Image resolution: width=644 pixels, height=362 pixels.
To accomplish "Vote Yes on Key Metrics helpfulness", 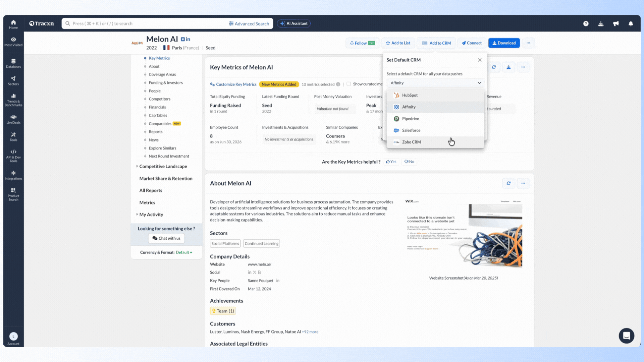I will pos(391,162).
